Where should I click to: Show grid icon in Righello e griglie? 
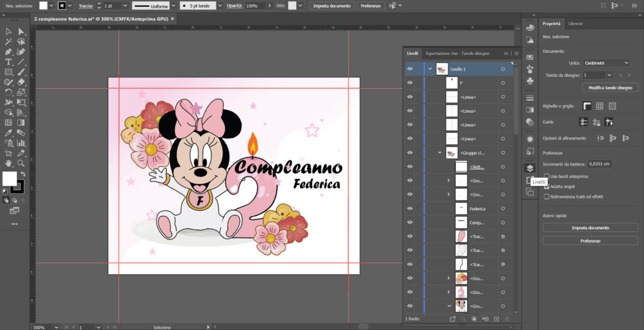point(599,106)
